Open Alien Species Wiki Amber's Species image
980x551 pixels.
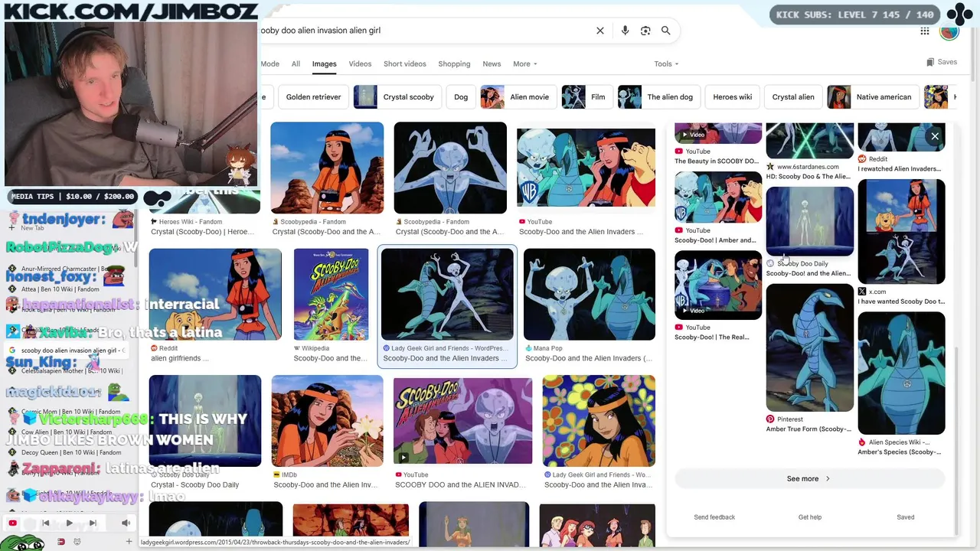(x=901, y=373)
